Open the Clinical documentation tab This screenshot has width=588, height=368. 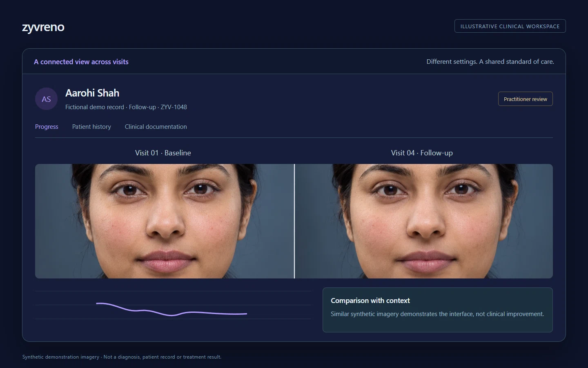click(156, 127)
